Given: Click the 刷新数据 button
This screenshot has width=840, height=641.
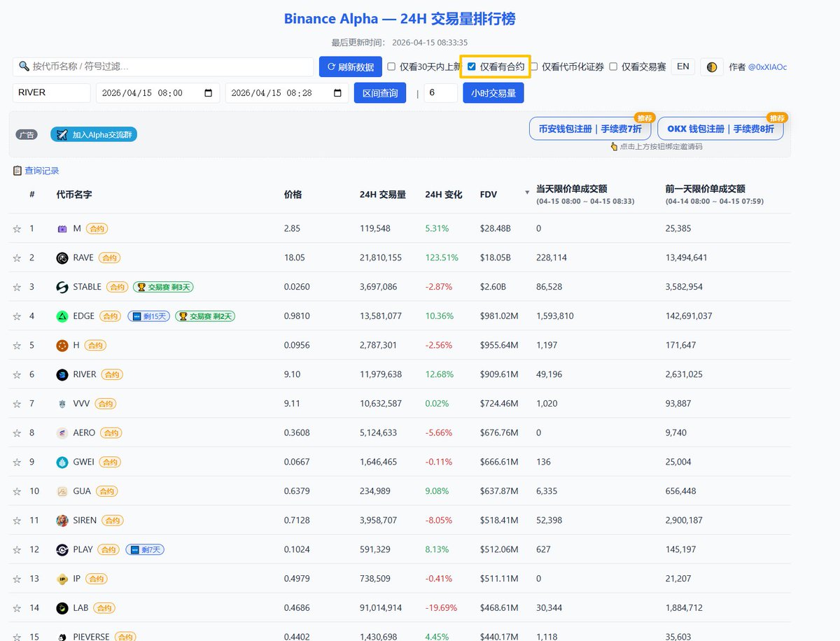Looking at the screenshot, I should [x=351, y=67].
